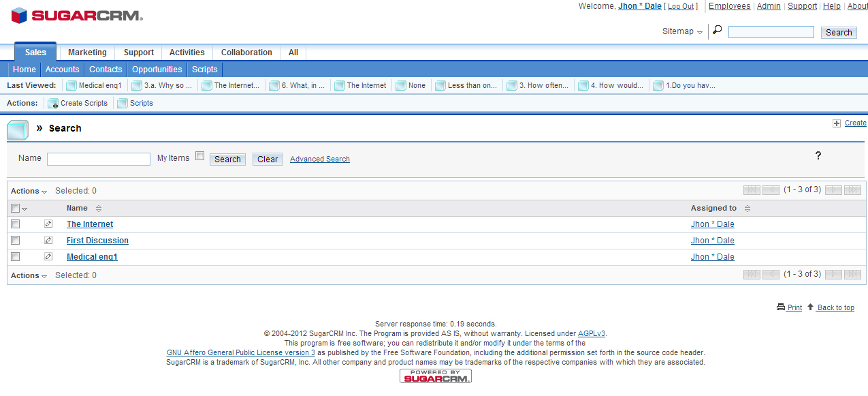Tick the checkbox for Medical enq1 row
Screen dimensions: 868x396
click(16, 257)
